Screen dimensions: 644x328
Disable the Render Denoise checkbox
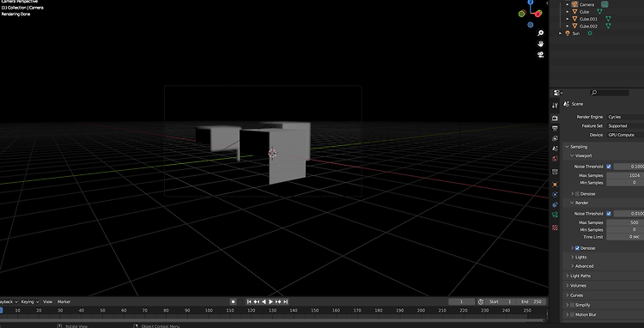point(577,248)
